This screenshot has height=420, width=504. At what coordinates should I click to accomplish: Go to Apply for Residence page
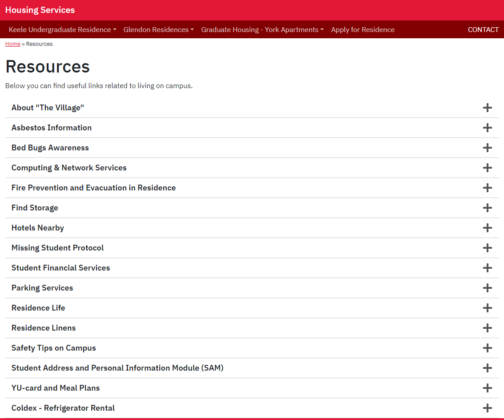363,29
